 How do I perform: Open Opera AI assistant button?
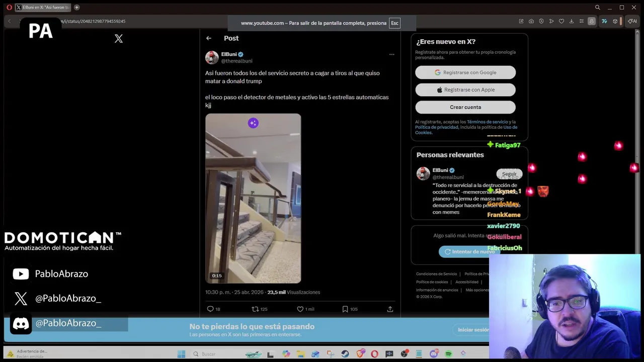click(x=632, y=21)
